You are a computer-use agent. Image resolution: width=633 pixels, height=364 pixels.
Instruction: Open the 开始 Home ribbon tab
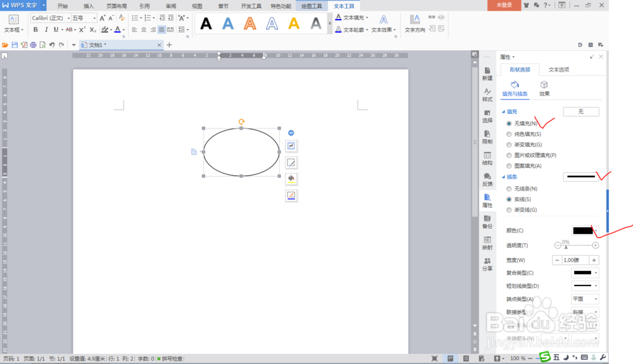(x=62, y=6)
